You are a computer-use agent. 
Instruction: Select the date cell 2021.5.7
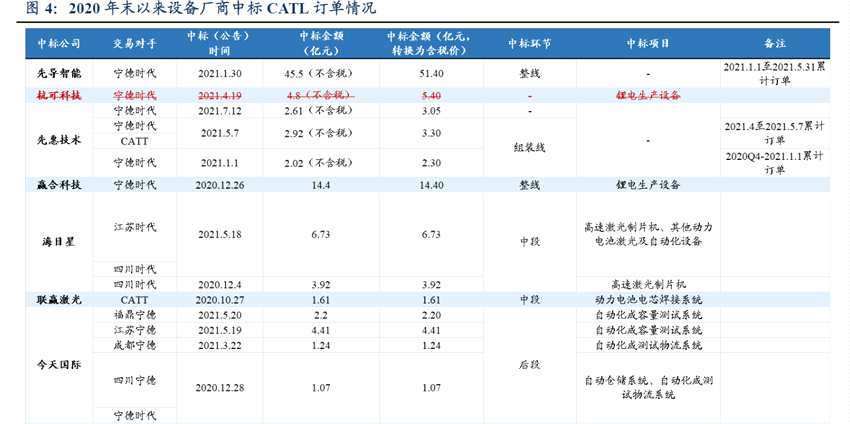(220, 133)
